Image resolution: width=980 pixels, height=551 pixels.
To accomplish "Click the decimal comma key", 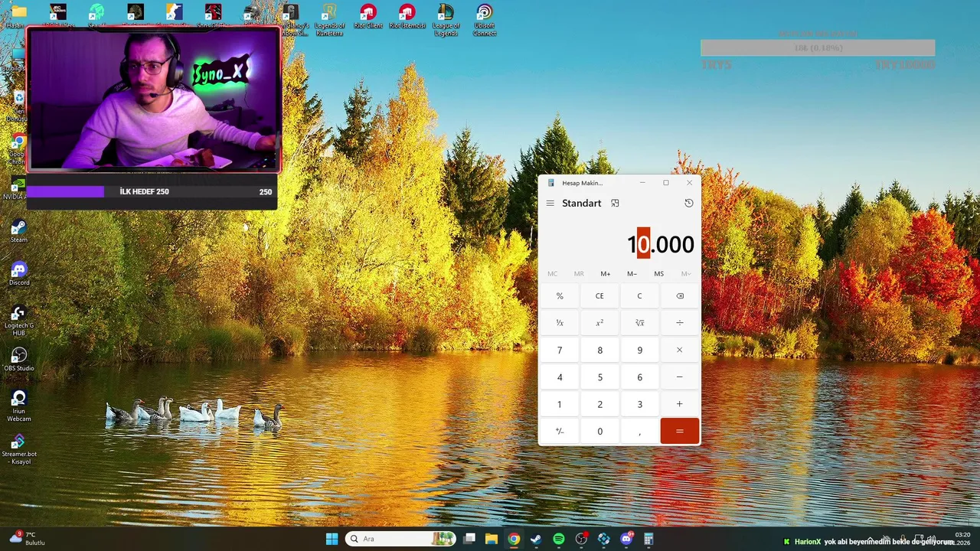I will 639,431.
